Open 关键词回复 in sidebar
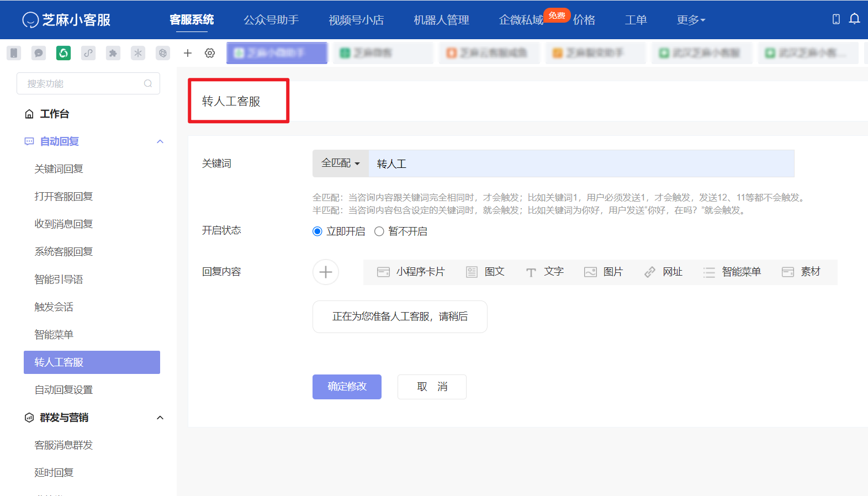 point(59,169)
